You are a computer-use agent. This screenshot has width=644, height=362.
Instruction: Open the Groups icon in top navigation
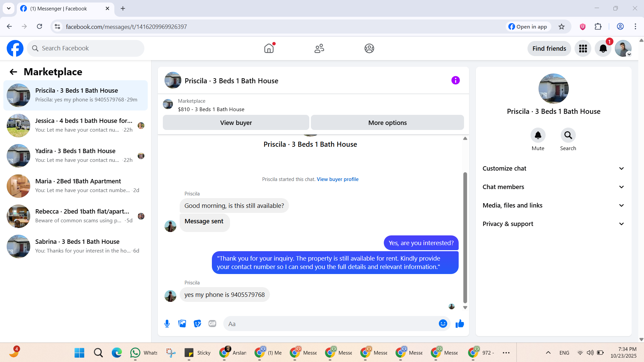[369, 48]
